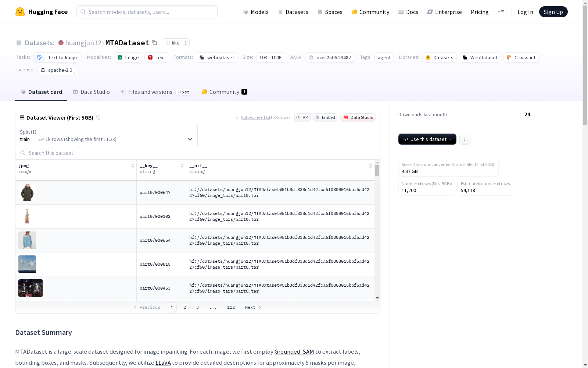Focus the top search models field
The height and width of the screenshot is (368, 588).
147,12
